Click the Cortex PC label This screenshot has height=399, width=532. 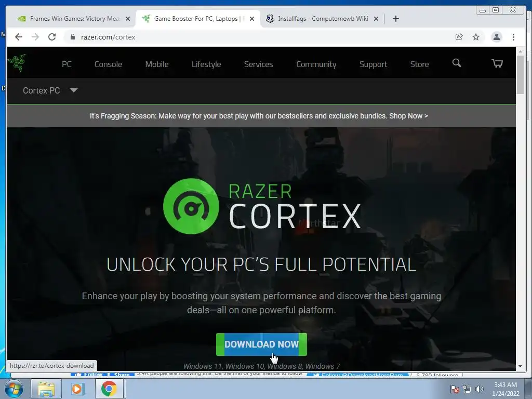[42, 90]
